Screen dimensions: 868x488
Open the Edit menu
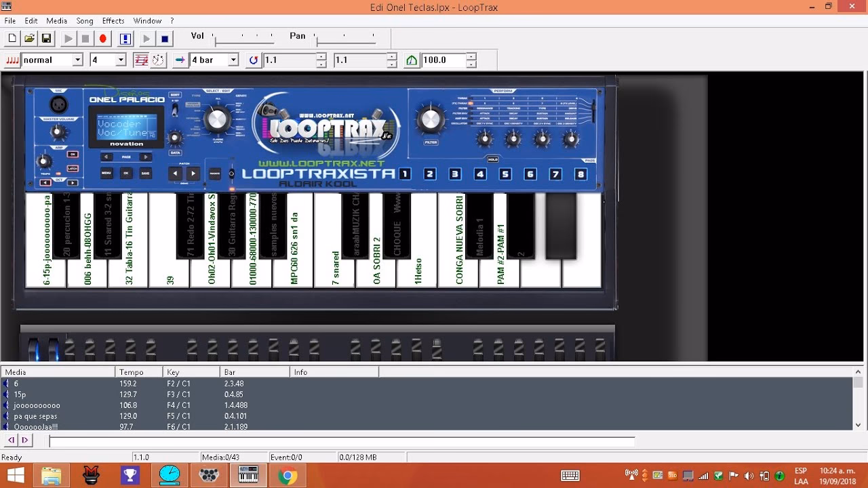pos(31,21)
